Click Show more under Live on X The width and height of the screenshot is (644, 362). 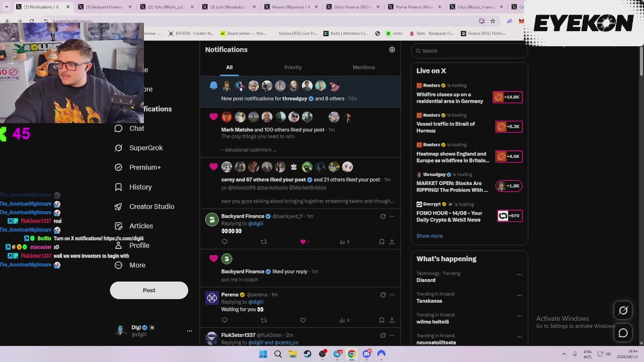pos(430,236)
